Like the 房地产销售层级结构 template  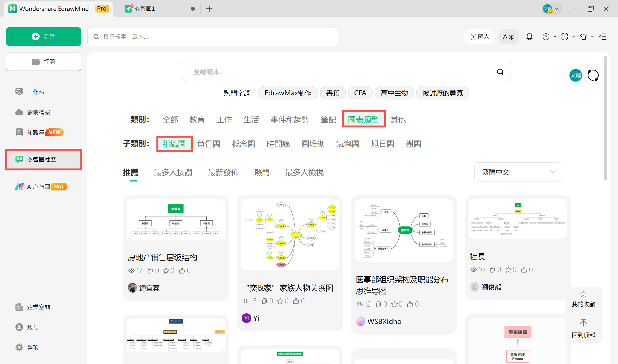[x=182, y=271]
